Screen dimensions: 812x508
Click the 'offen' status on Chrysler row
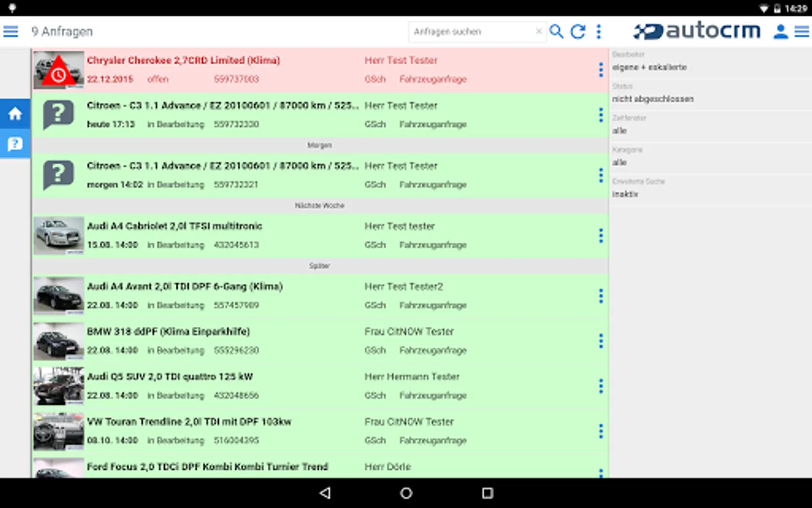click(x=158, y=80)
